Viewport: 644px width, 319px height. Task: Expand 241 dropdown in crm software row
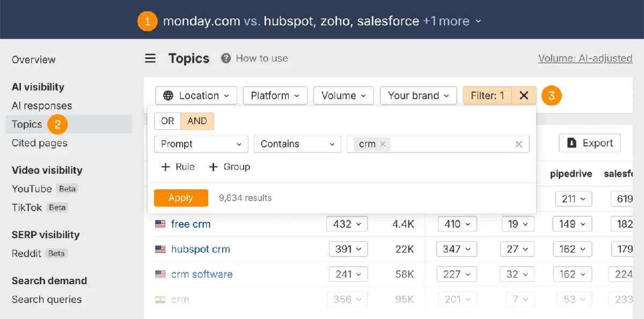(x=348, y=274)
